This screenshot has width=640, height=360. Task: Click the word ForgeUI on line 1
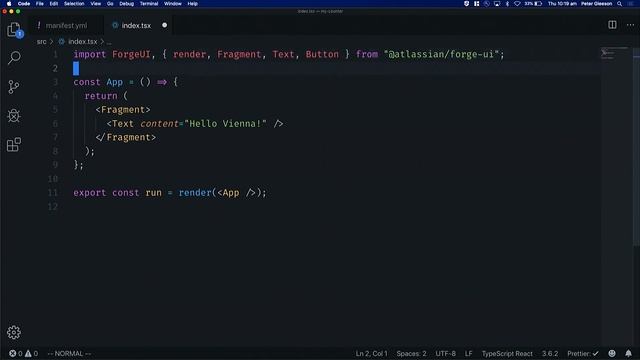point(131,54)
